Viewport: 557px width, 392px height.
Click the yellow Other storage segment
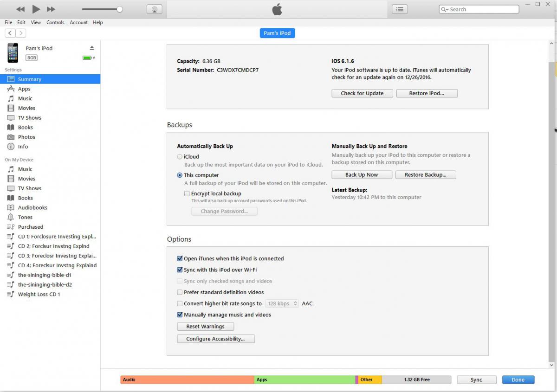(370, 379)
